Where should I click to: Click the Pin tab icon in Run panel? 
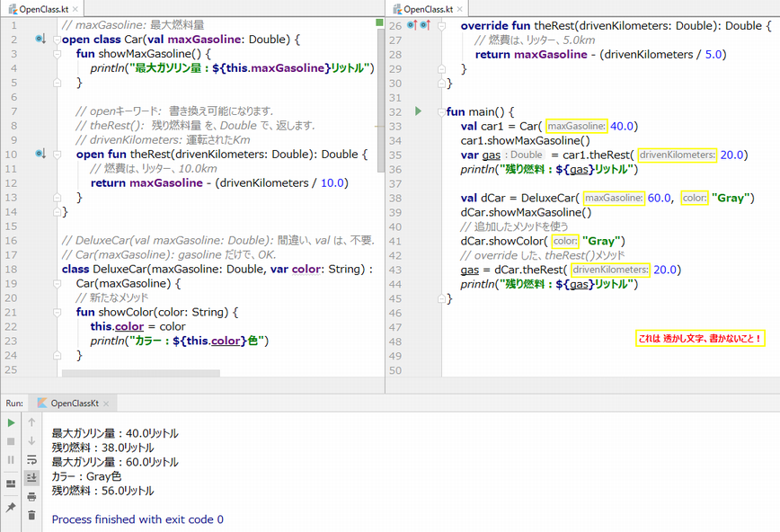point(11,507)
